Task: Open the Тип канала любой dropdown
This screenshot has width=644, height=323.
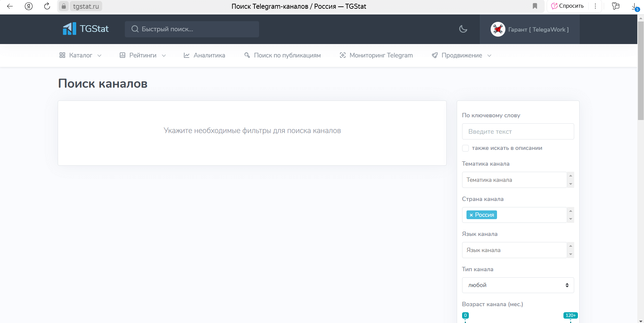Action: click(x=518, y=285)
